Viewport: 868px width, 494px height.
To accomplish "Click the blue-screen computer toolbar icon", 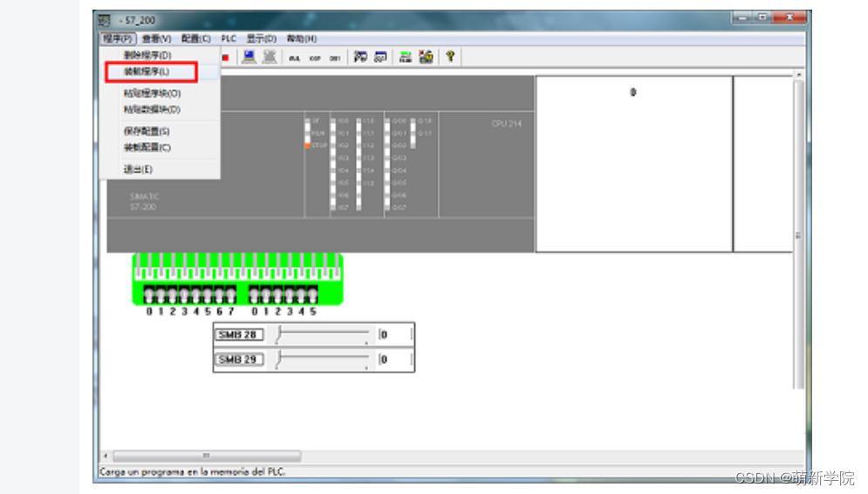I will click(x=249, y=57).
